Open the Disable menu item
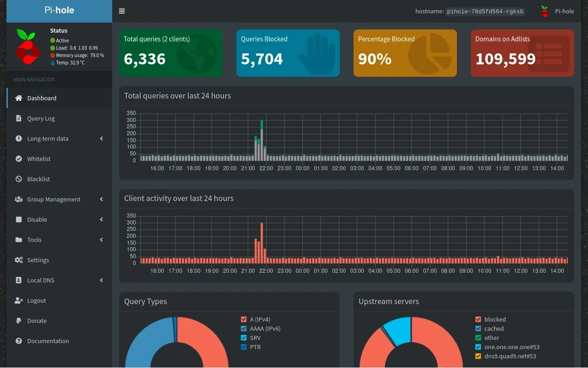 36,219
